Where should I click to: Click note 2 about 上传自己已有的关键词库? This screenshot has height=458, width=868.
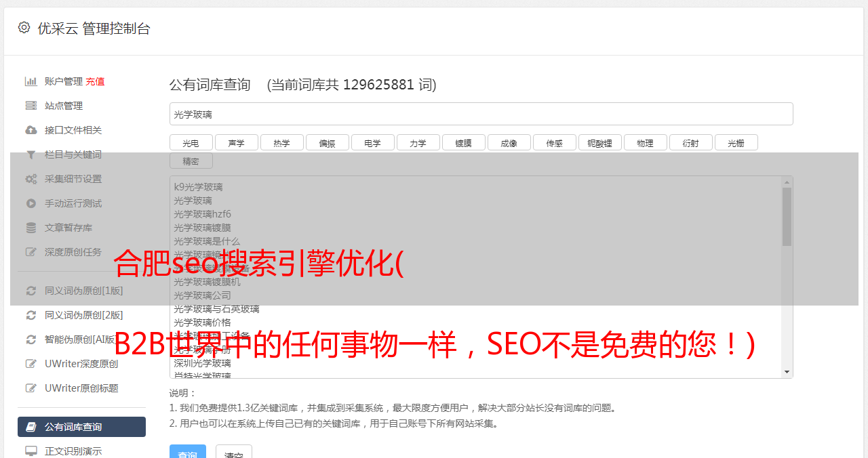(334, 423)
